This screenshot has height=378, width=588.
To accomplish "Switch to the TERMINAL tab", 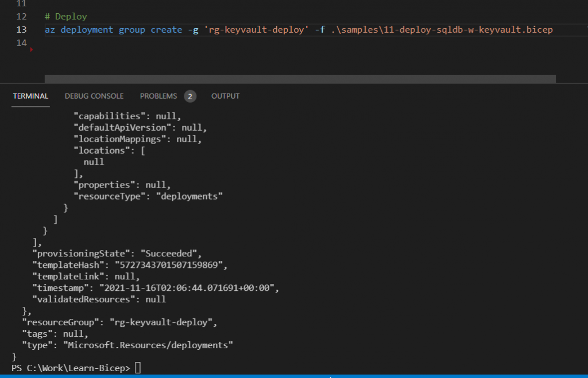I will [x=30, y=96].
